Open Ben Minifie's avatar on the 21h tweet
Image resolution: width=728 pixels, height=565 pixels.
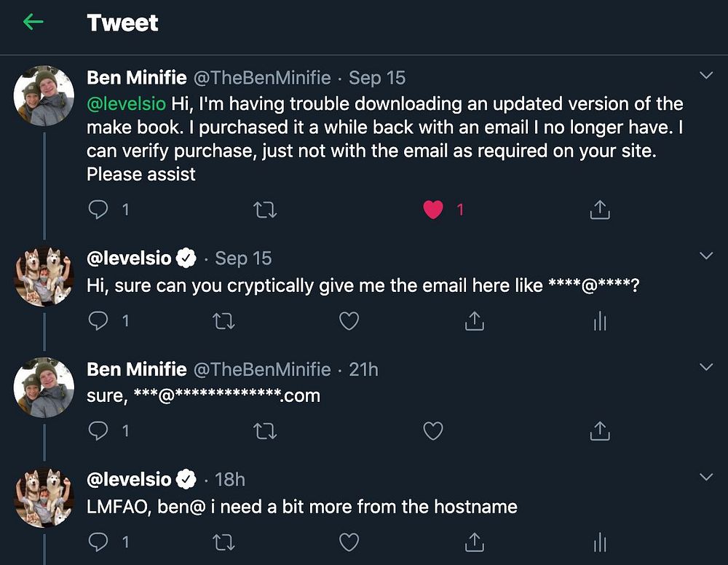coord(44,387)
